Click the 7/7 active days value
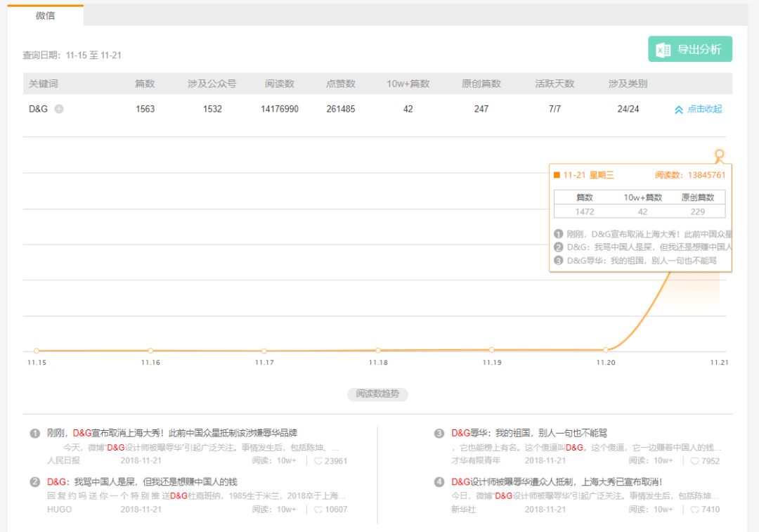This screenshot has width=759, height=532. 554,109
